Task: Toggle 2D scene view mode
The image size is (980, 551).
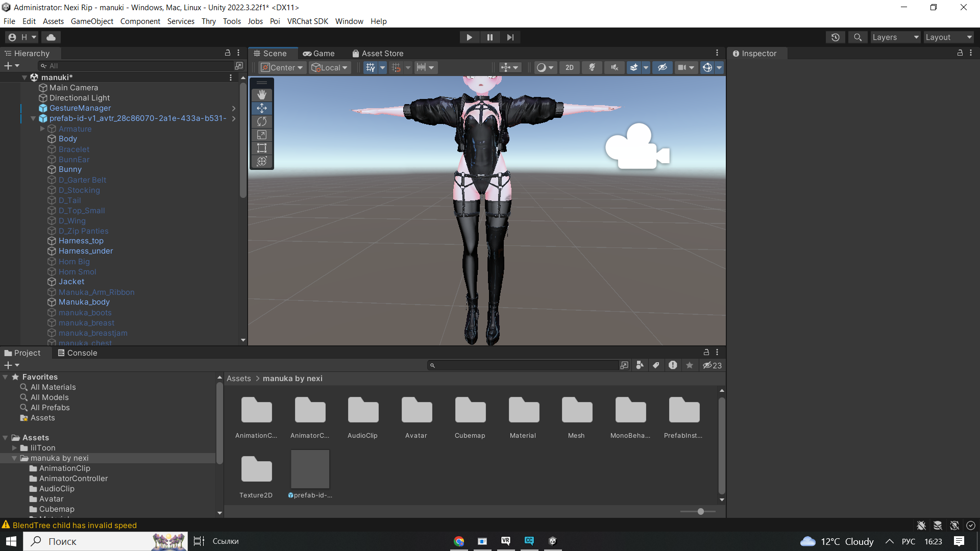Action: click(570, 67)
